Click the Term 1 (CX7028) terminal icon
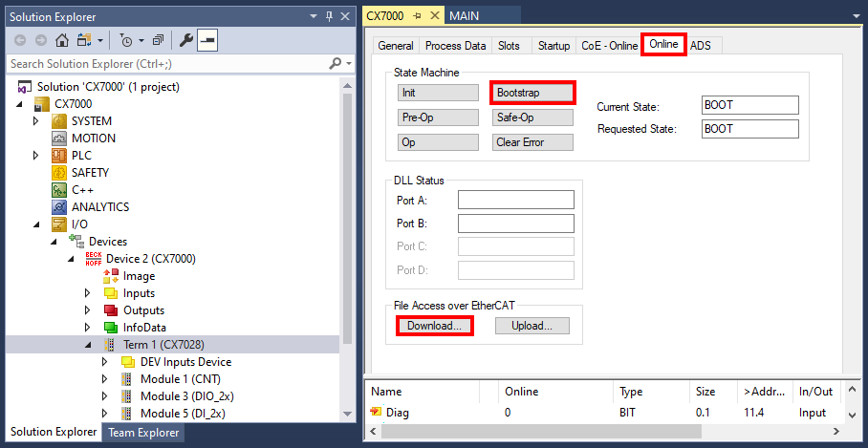 pyautogui.click(x=111, y=345)
